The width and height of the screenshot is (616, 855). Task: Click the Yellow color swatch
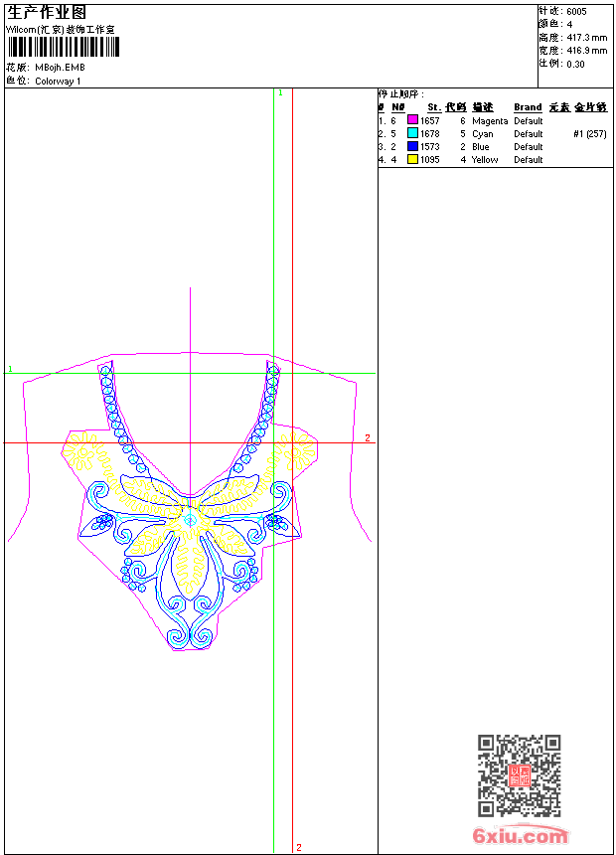[x=412, y=159]
